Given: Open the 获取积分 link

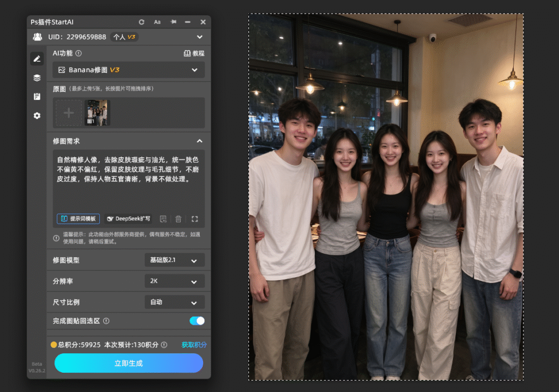Looking at the screenshot, I should [x=194, y=345].
